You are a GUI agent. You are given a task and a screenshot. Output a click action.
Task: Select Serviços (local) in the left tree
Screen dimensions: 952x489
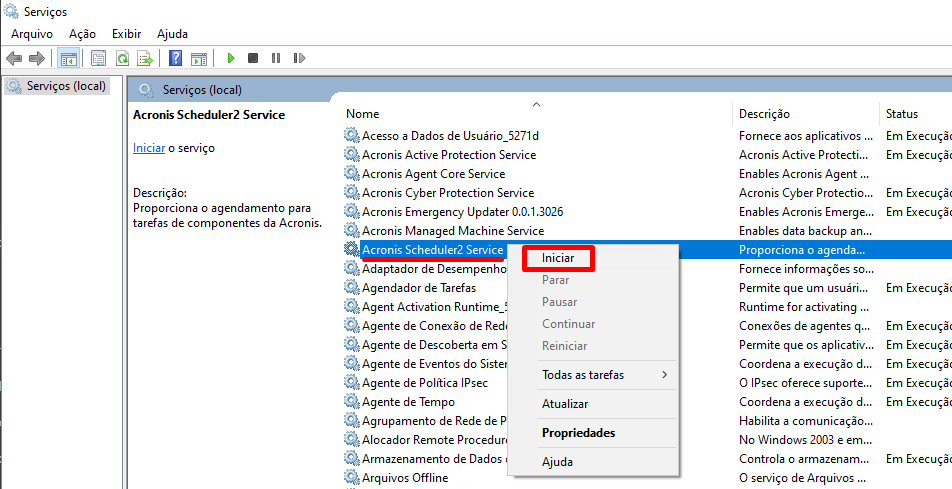(x=66, y=86)
